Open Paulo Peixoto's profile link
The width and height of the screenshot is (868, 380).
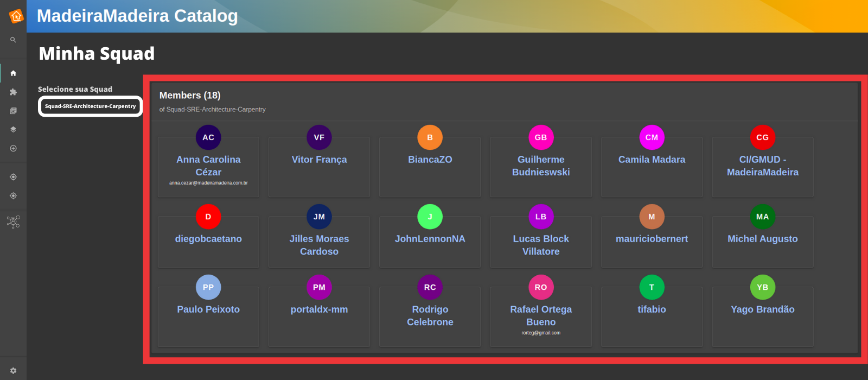point(208,309)
